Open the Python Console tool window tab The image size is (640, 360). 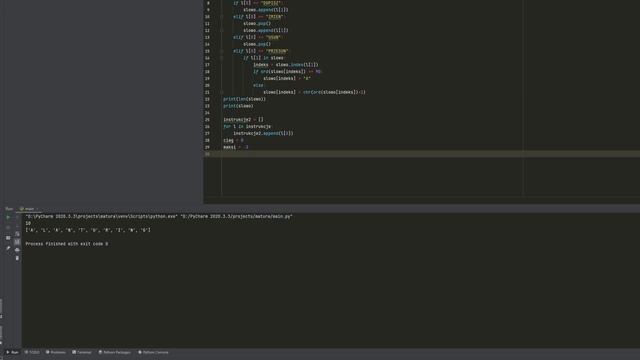(x=153, y=352)
